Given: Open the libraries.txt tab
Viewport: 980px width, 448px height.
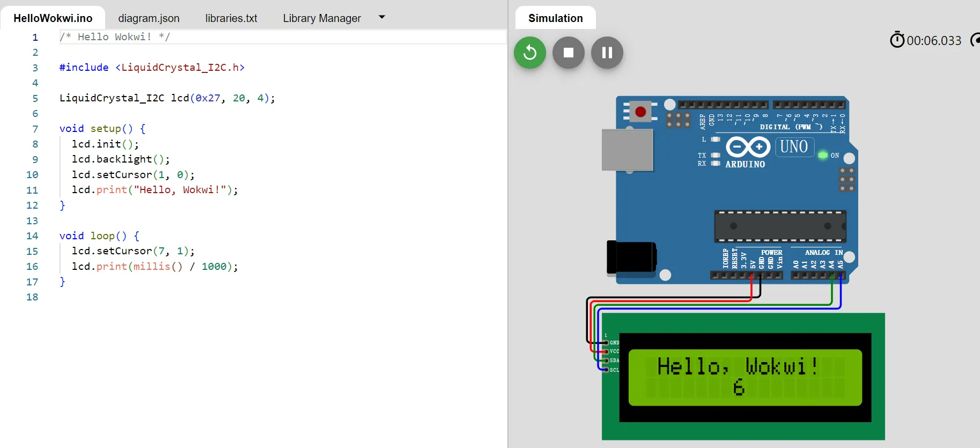Looking at the screenshot, I should 231,18.
